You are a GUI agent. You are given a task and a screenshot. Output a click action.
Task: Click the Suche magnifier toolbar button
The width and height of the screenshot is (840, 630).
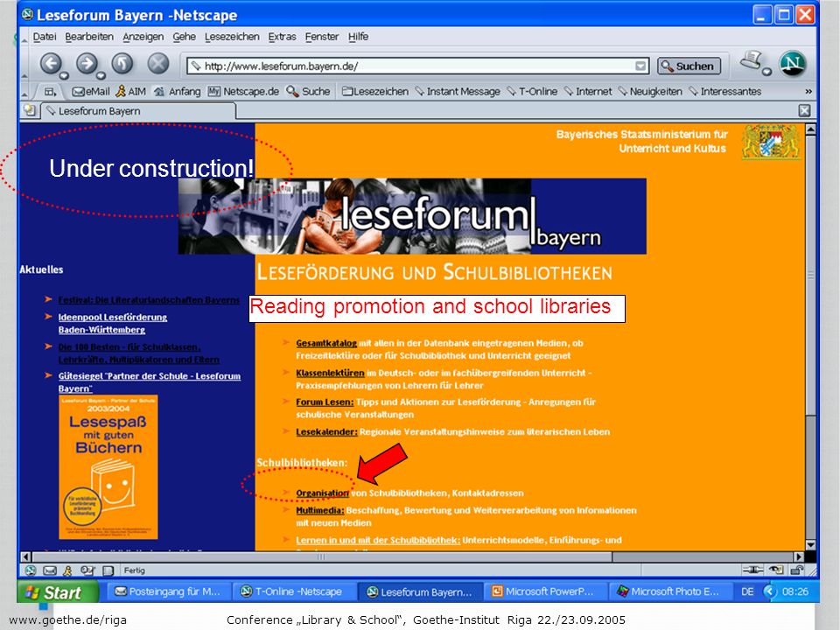(x=308, y=92)
